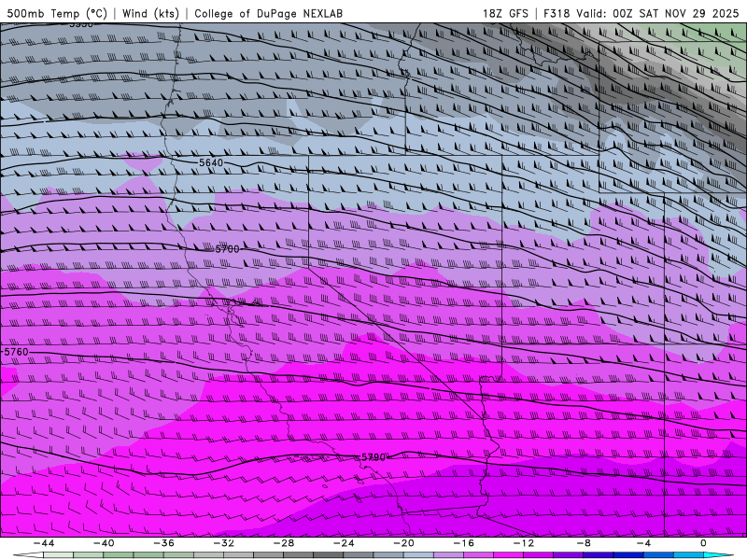The image size is (747, 560).
Task: Click the -8 color scale label
Action: coord(585,543)
